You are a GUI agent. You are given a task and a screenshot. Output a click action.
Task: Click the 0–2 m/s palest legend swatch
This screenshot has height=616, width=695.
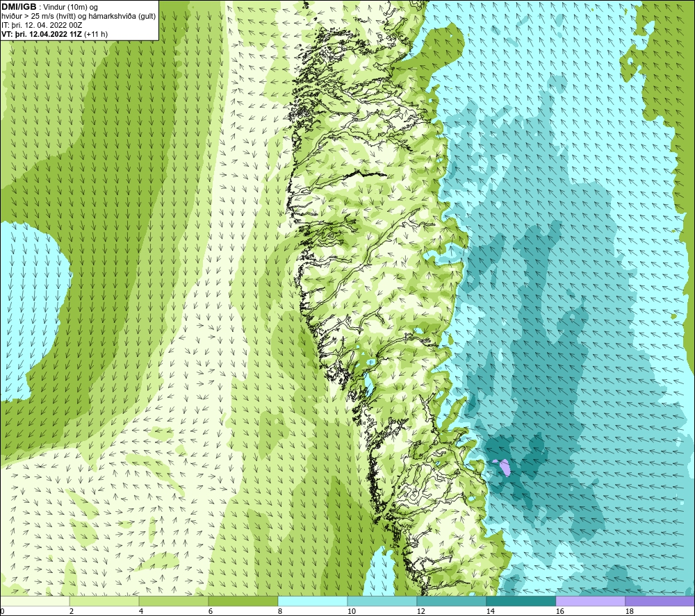35,601
